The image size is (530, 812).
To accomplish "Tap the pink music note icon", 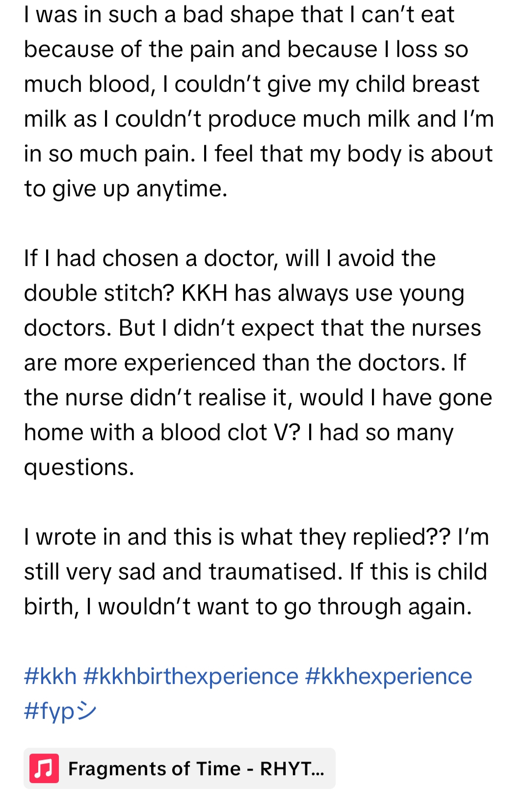I will (x=44, y=768).
